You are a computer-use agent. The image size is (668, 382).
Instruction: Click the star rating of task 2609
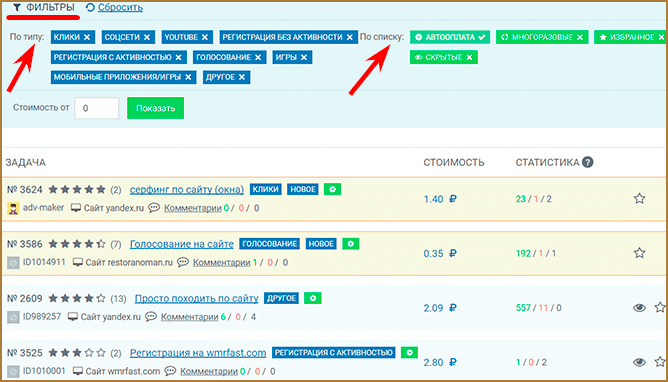coord(77,299)
